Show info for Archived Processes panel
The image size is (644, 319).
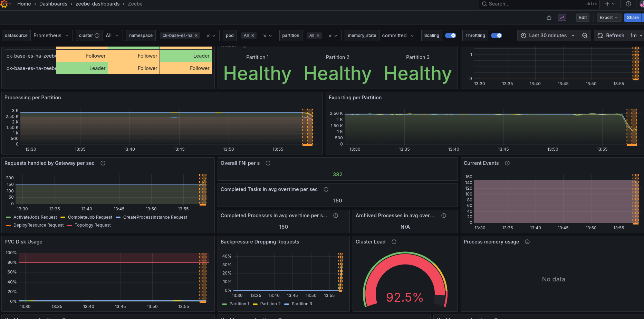tap(444, 216)
